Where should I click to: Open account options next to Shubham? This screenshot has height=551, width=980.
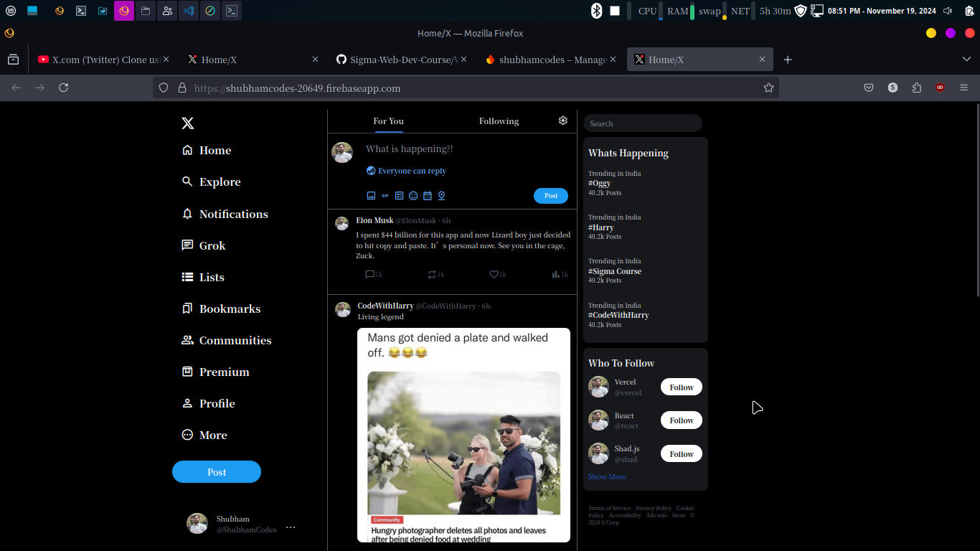(291, 527)
